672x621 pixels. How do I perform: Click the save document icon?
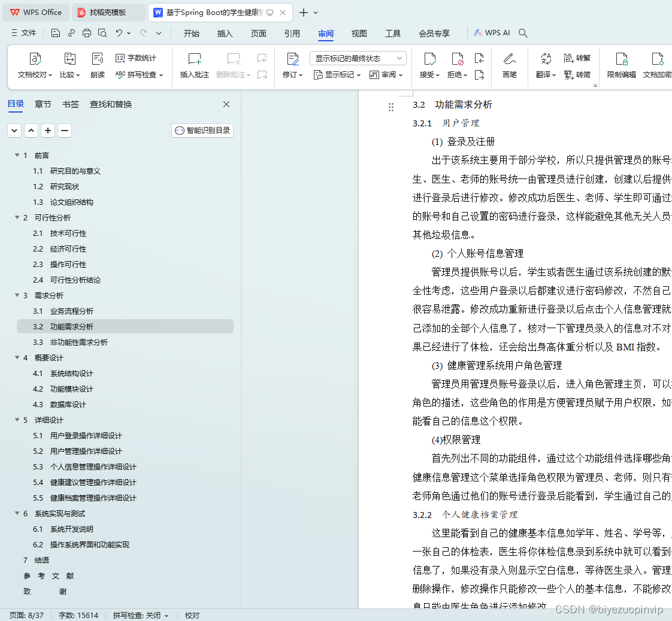click(55, 33)
